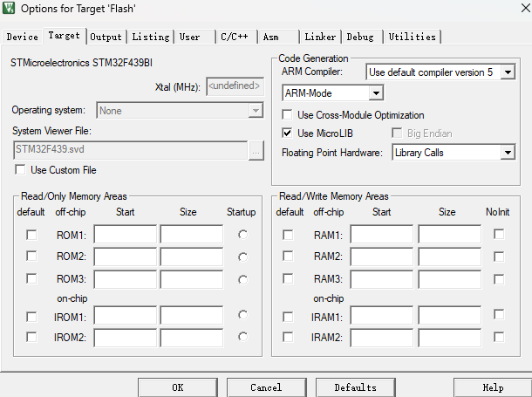This screenshot has height=397, width=532.
Task: Select the IROM1 Startup radio button
Action: click(243, 315)
